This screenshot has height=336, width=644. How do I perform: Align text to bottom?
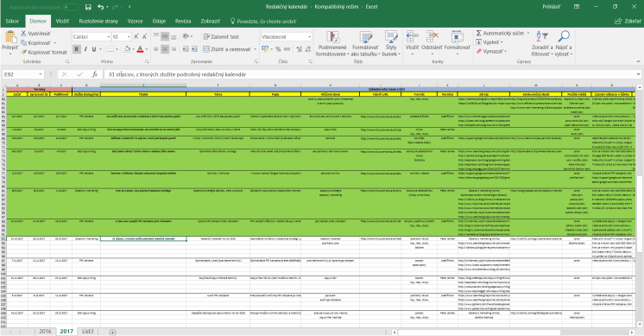tap(174, 36)
